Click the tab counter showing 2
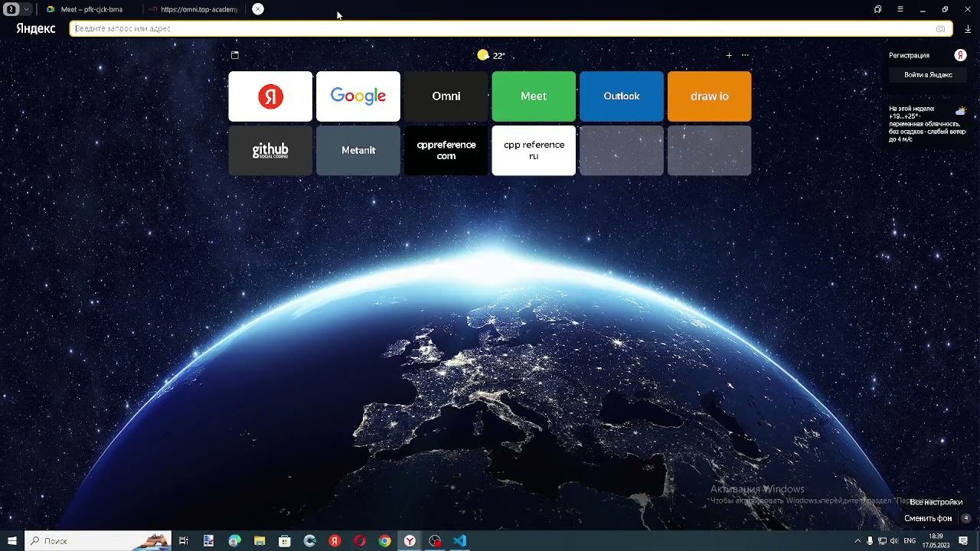This screenshot has width=980, height=551. tap(11, 9)
